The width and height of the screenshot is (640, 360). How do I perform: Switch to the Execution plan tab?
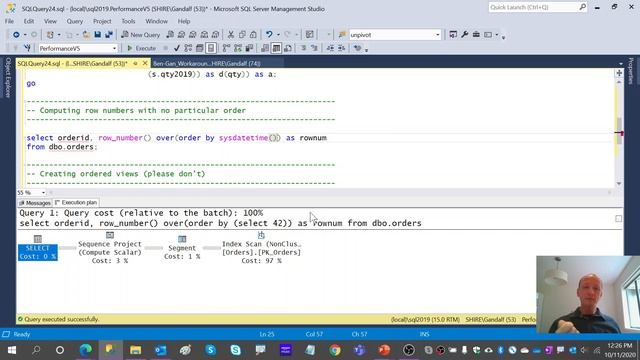coord(76,202)
